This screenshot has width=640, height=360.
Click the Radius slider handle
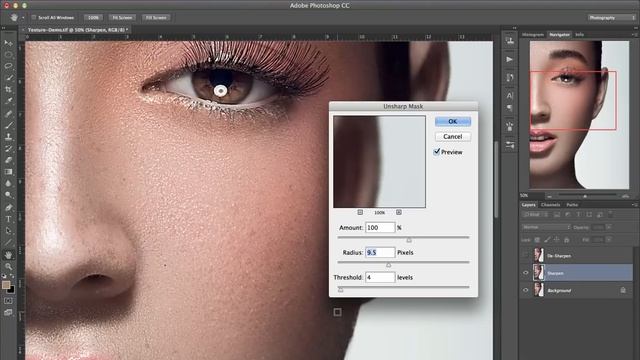tap(389, 265)
